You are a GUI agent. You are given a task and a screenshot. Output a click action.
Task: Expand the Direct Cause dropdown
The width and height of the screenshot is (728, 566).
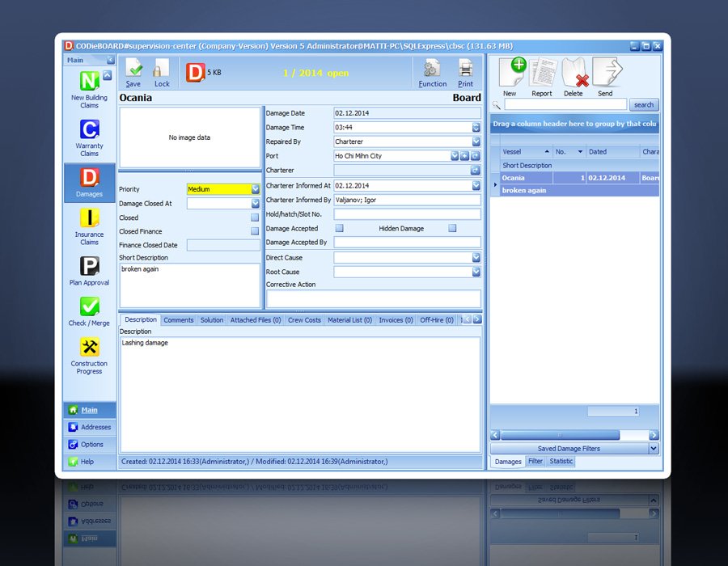(x=476, y=257)
